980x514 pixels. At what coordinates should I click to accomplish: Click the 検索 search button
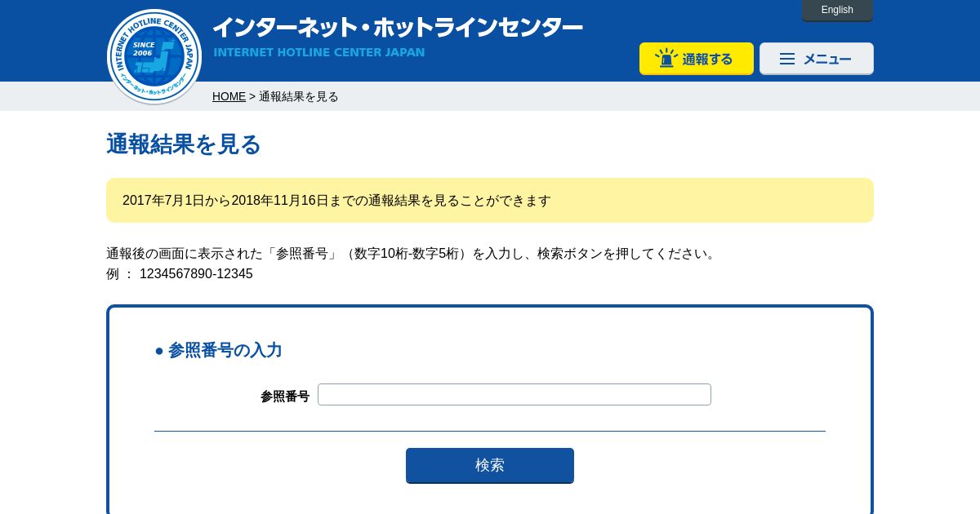point(490,465)
